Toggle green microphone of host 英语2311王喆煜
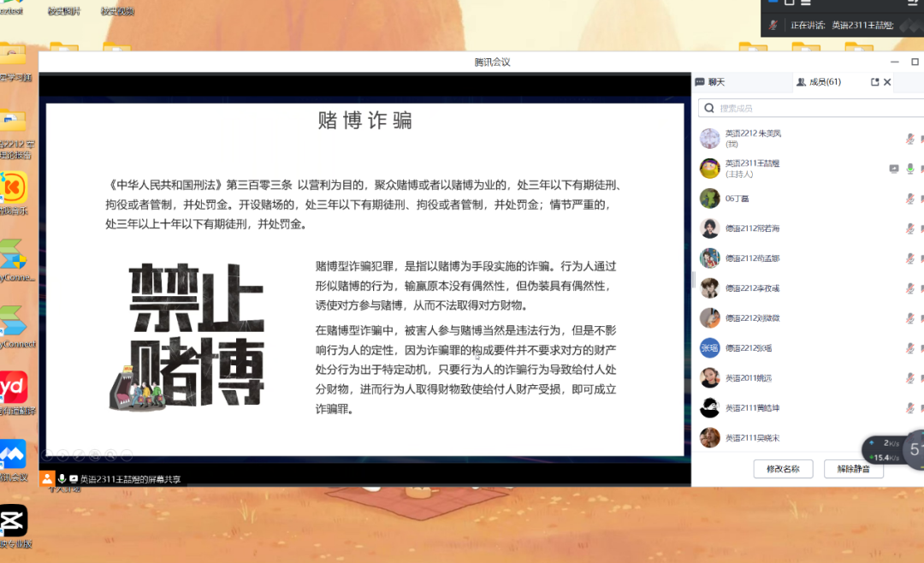This screenshot has height=563, width=924. [x=910, y=169]
